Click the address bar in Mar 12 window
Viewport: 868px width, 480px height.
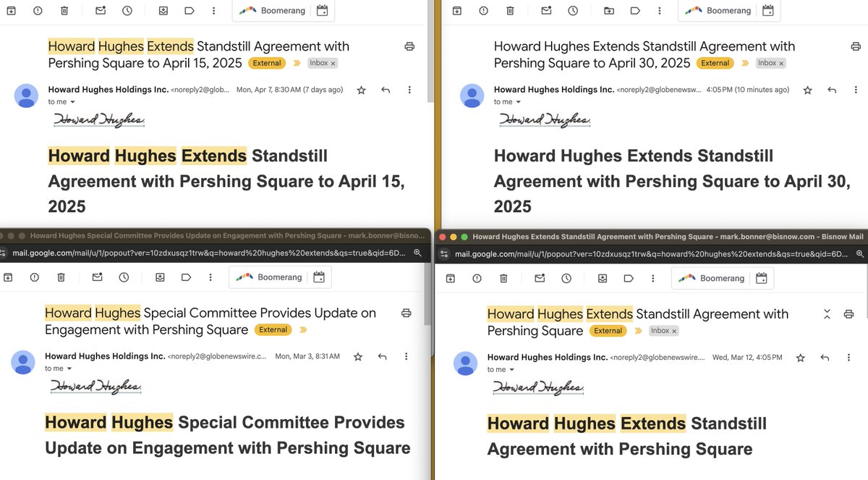[x=651, y=254]
